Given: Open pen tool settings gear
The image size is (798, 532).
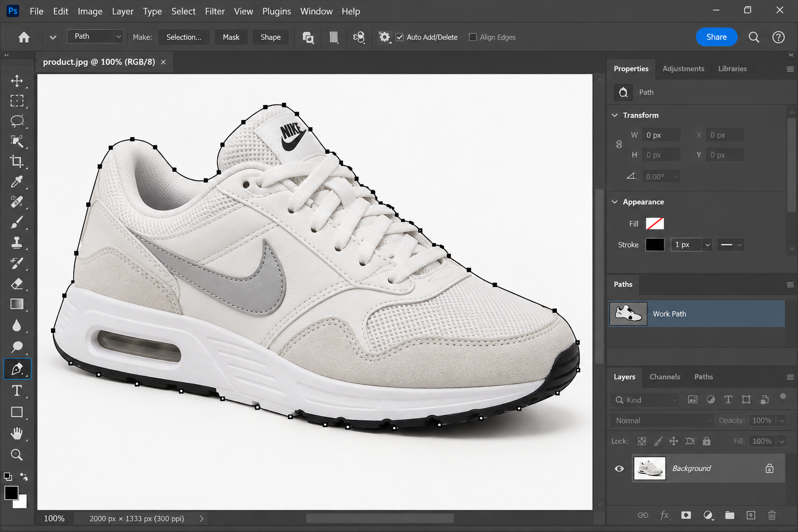Looking at the screenshot, I should [384, 37].
